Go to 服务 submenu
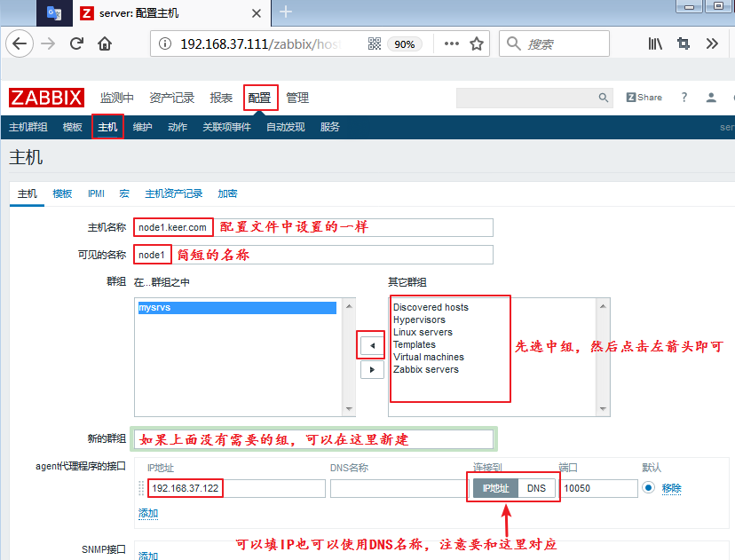Image resolution: width=735 pixels, height=560 pixels. (329, 127)
